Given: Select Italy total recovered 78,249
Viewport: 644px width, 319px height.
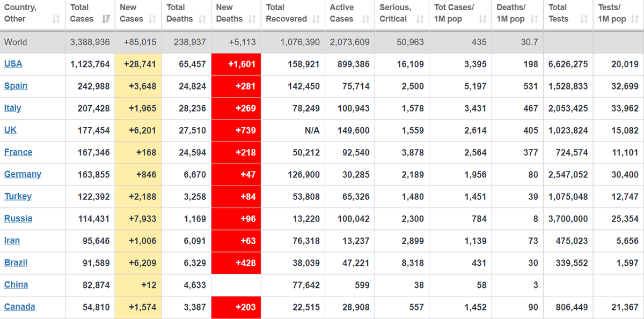Looking at the screenshot, I should 307,108.
